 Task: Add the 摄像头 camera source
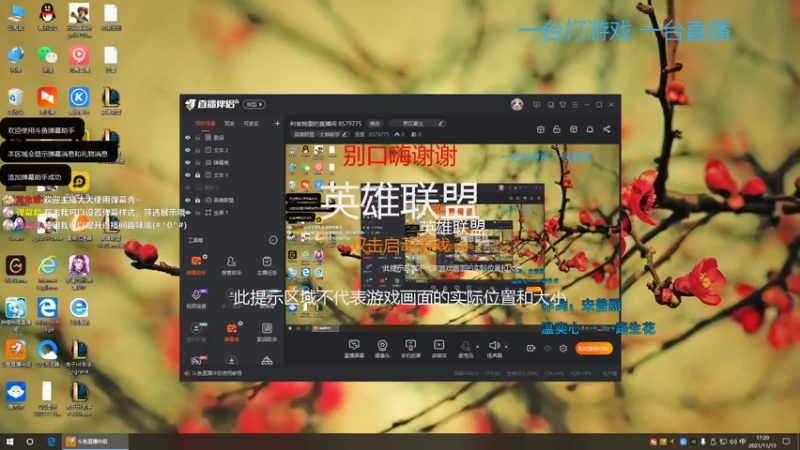click(382, 348)
